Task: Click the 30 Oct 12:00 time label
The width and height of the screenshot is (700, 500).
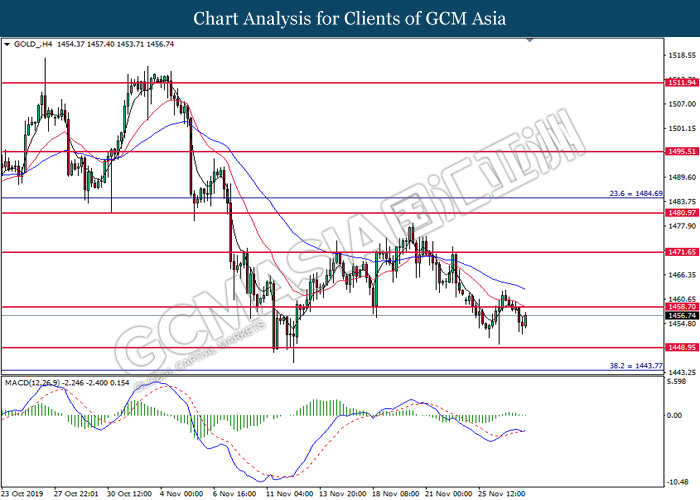Action: pos(129,494)
